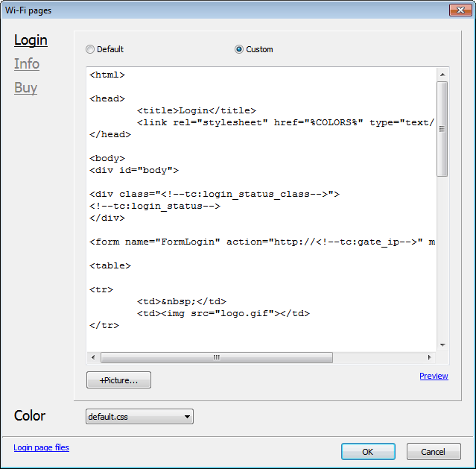Open the Login page tab
Screen dimensions: 476x469
[x=31, y=40]
